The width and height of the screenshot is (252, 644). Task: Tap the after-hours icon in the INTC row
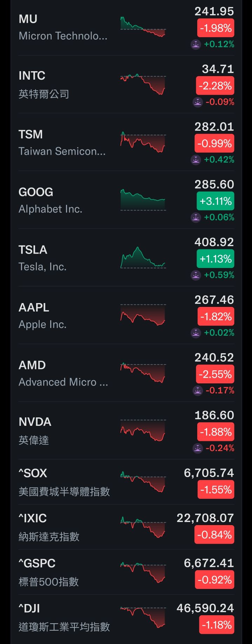coord(198,102)
